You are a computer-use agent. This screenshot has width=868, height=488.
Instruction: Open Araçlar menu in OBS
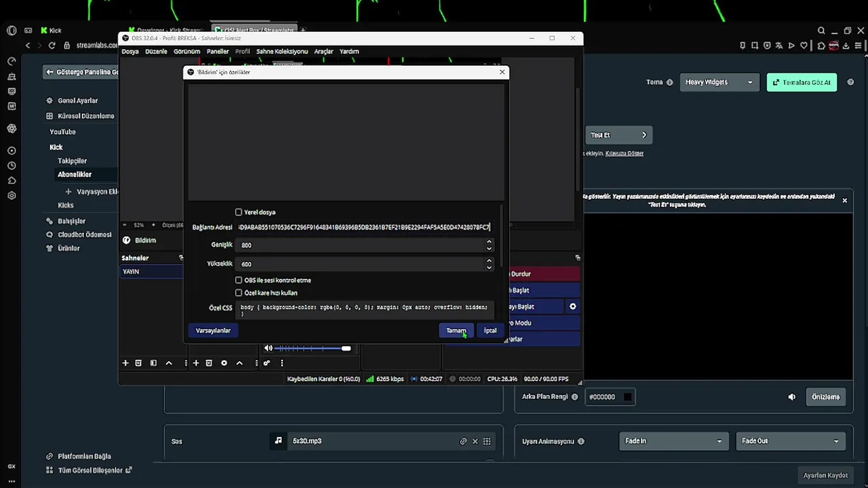pos(323,52)
